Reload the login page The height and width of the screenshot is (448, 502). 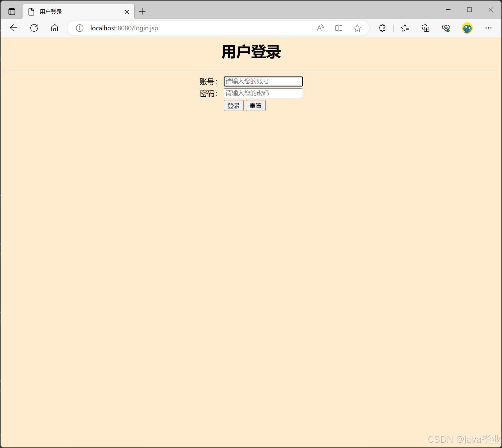point(34,28)
